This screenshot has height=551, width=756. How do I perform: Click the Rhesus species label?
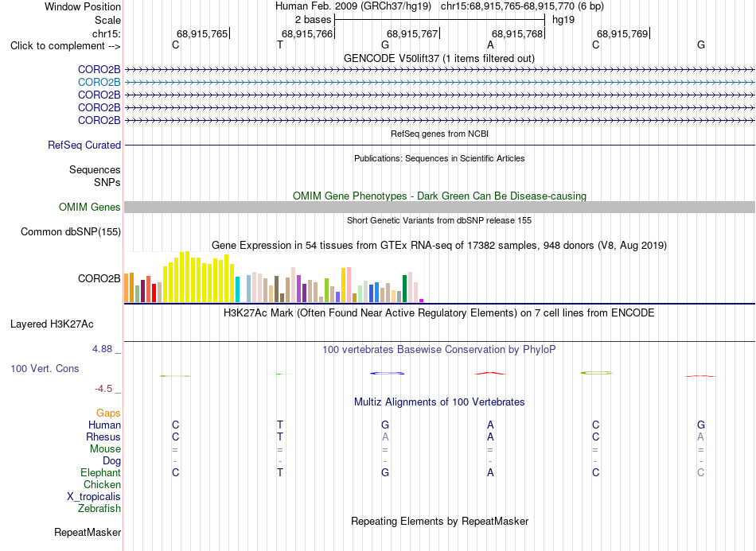[103, 437]
